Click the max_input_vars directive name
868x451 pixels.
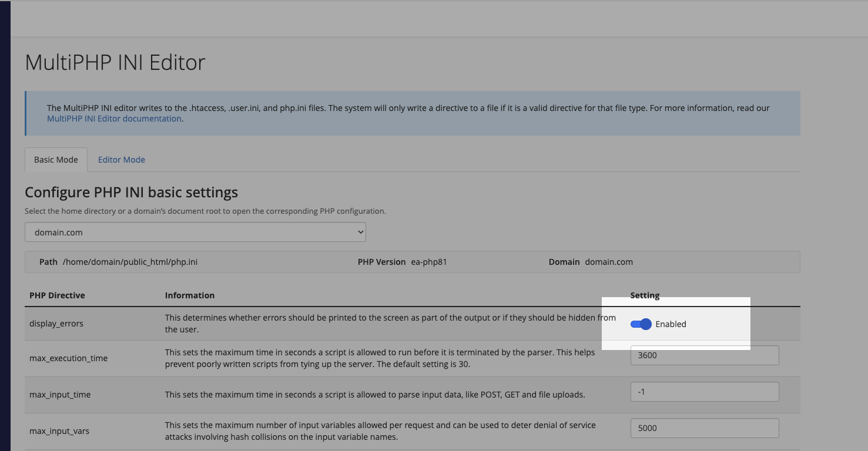pyautogui.click(x=59, y=431)
